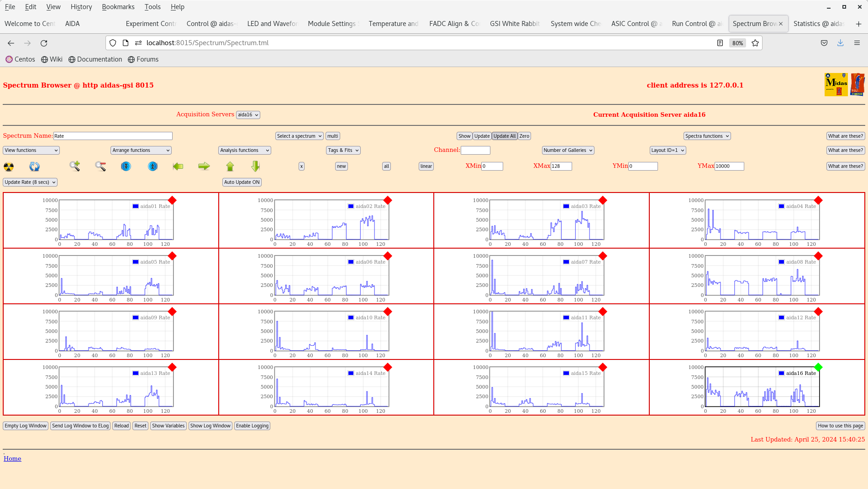Open the Bookmarks menu
This screenshot has height=489, width=868.
[x=118, y=7]
